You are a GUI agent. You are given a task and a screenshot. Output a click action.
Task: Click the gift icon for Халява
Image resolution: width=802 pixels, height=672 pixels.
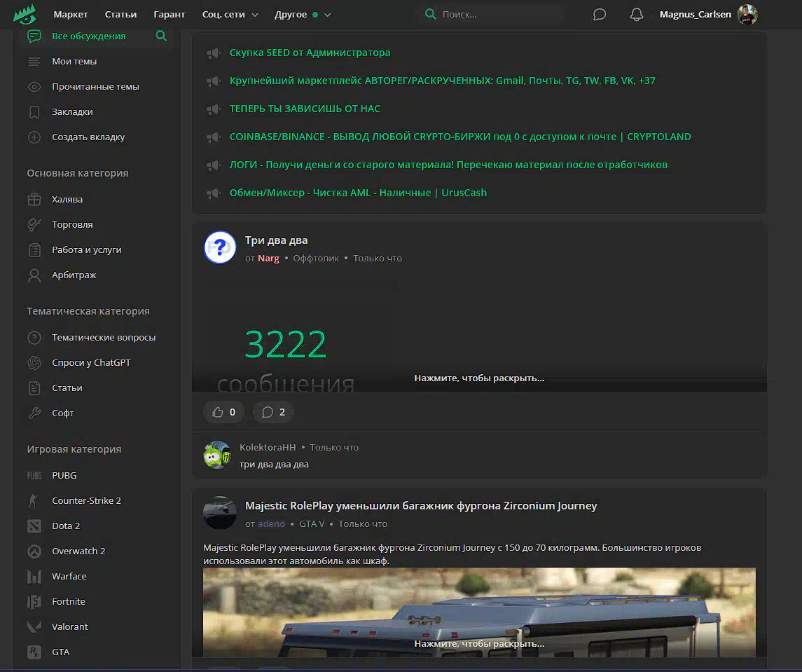pos(34,199)
